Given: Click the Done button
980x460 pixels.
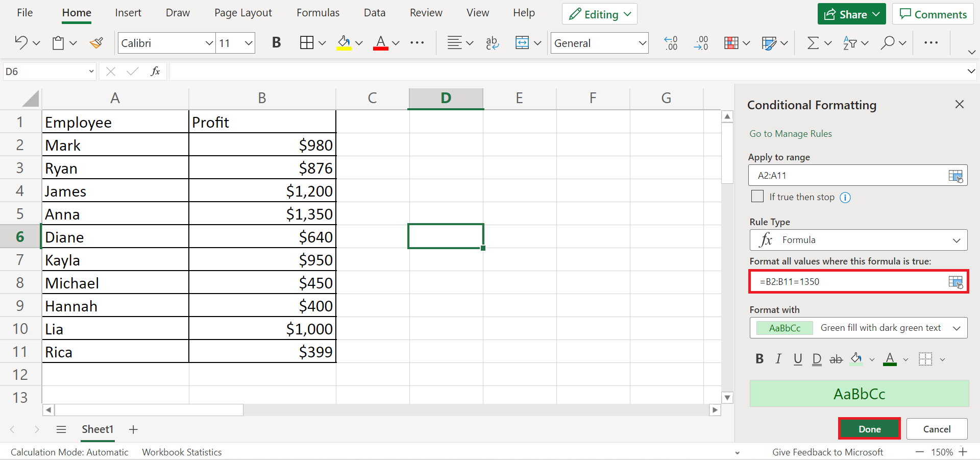Looking at the screenshot, I should (x=869, y=429).
